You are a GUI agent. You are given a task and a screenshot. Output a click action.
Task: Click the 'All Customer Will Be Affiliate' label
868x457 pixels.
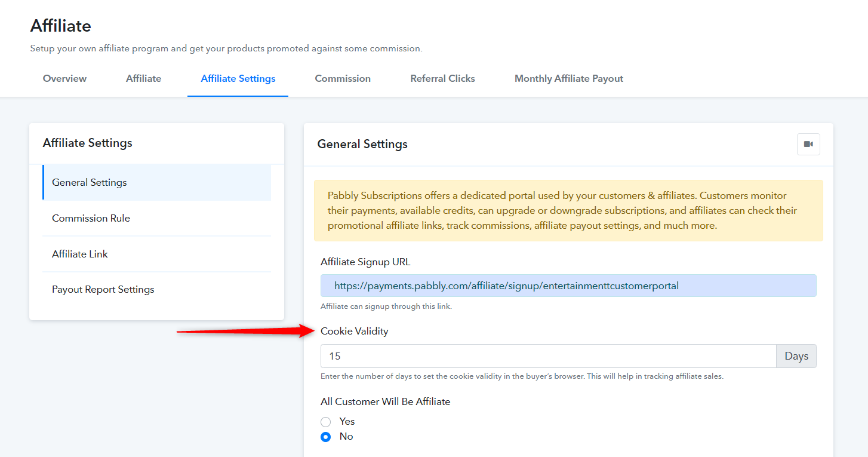coord(386,401)
